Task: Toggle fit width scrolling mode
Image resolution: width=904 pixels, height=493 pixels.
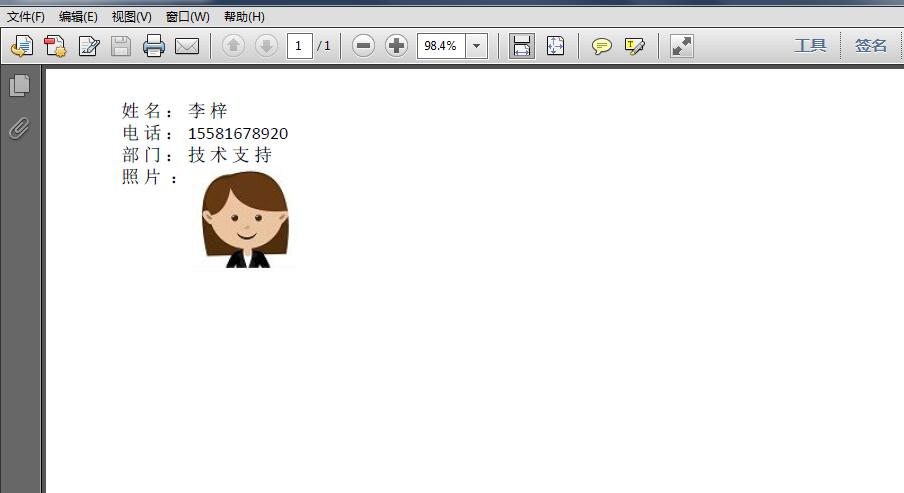Action: [x=522, y=46]
